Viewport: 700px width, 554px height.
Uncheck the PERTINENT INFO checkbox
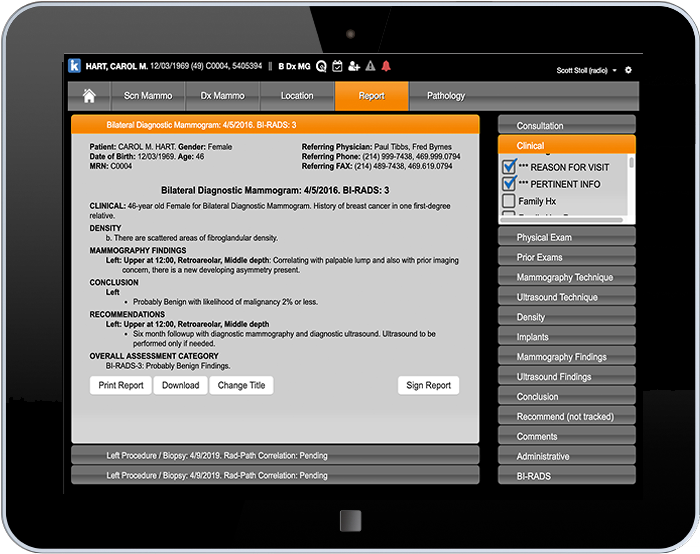(x=509, y=184)
